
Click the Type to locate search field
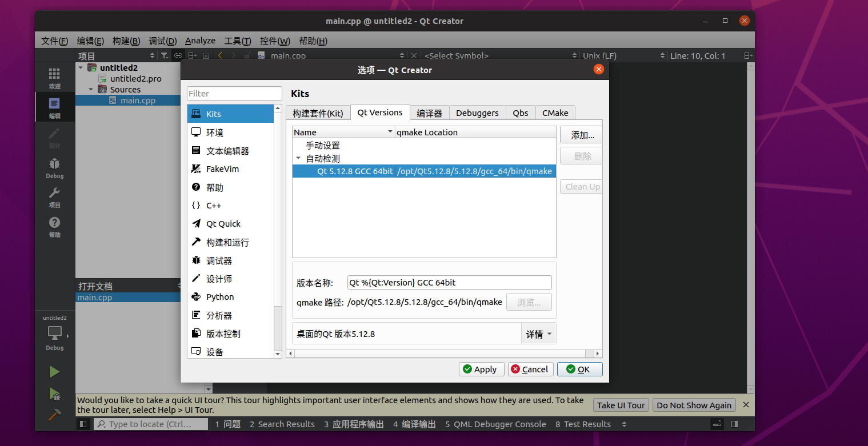tap(151, 424)
